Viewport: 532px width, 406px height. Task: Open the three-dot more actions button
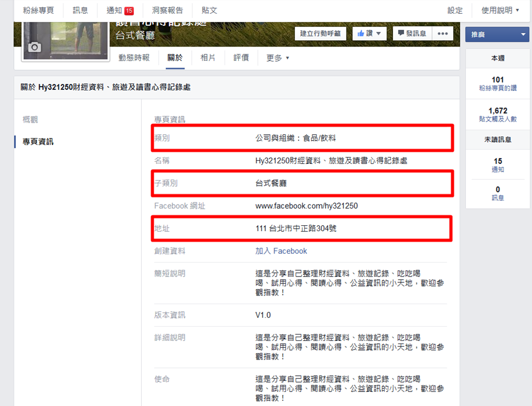443,33
